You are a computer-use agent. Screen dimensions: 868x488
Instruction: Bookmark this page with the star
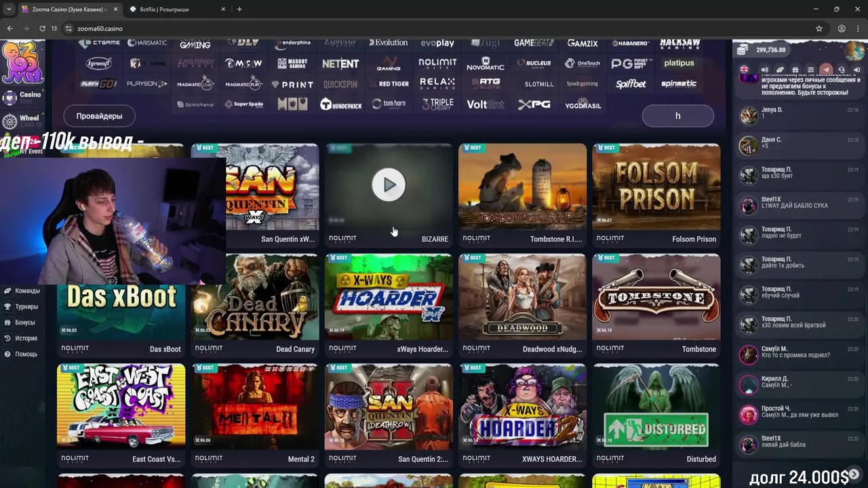(x=819, y=28)
